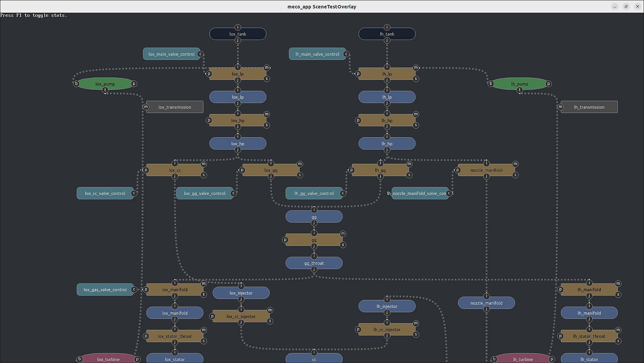Screen dimensions: 644x363
Task: Click the 'i' port above lh_tank
Action: 387,27
